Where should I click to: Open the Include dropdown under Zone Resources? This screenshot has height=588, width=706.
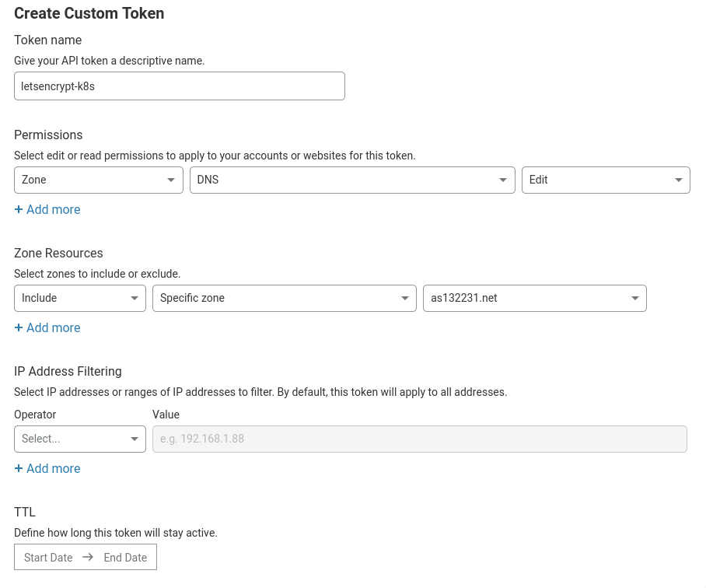[79, 298]
